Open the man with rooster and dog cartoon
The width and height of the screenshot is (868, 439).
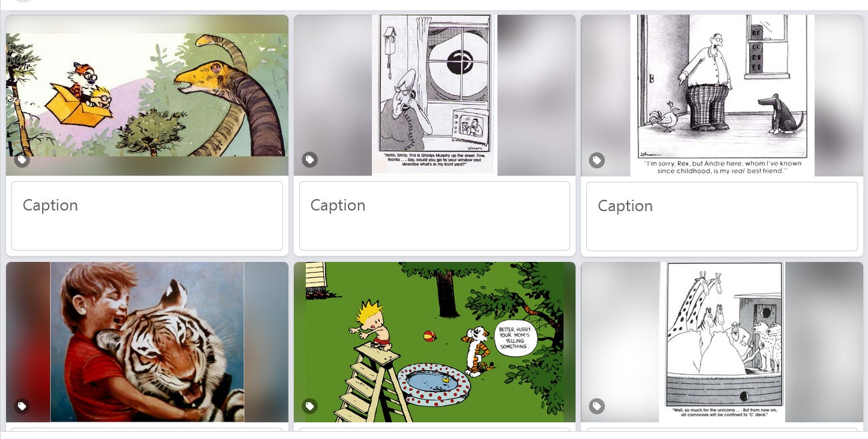[x=722, y=96]
